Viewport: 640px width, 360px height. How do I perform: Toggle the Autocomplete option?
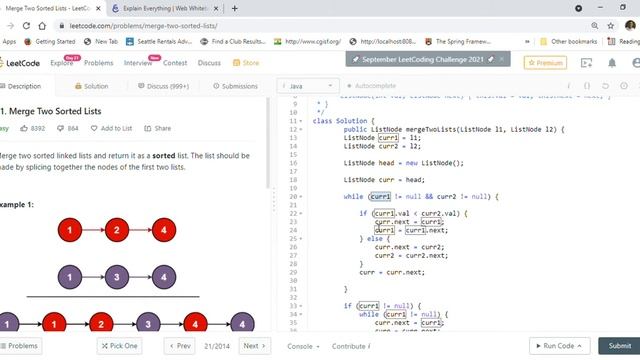(x=371, y=86)
